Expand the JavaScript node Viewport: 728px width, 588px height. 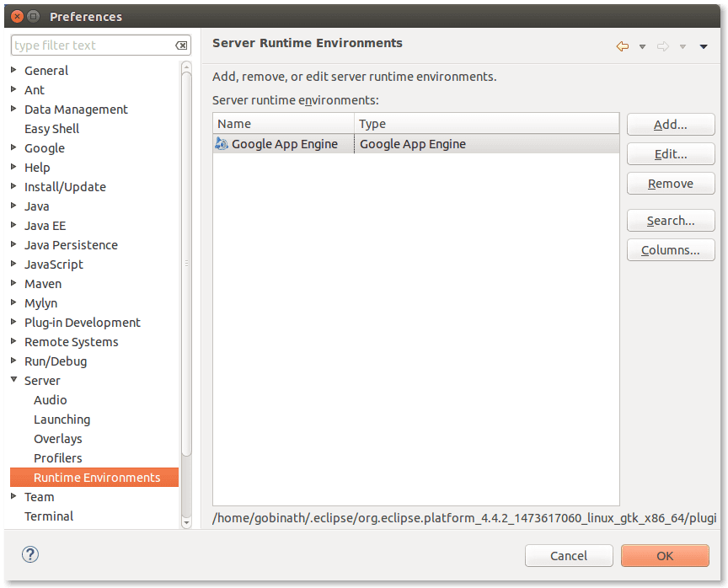[x=14, y=264]
